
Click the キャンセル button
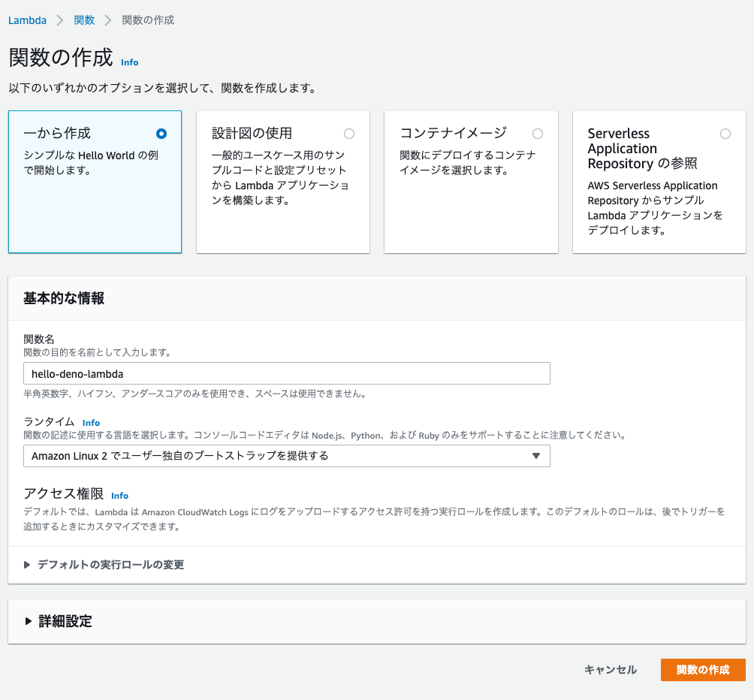tap(611, 670)
